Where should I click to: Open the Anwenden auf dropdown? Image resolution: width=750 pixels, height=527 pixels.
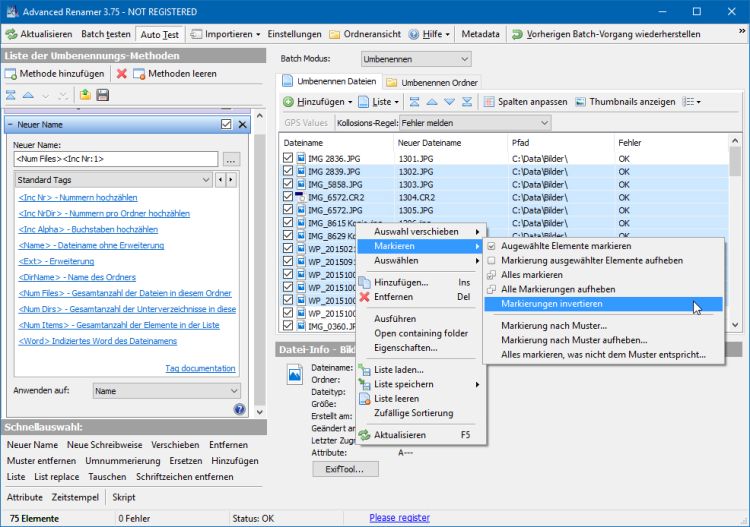tap(166, 391)
